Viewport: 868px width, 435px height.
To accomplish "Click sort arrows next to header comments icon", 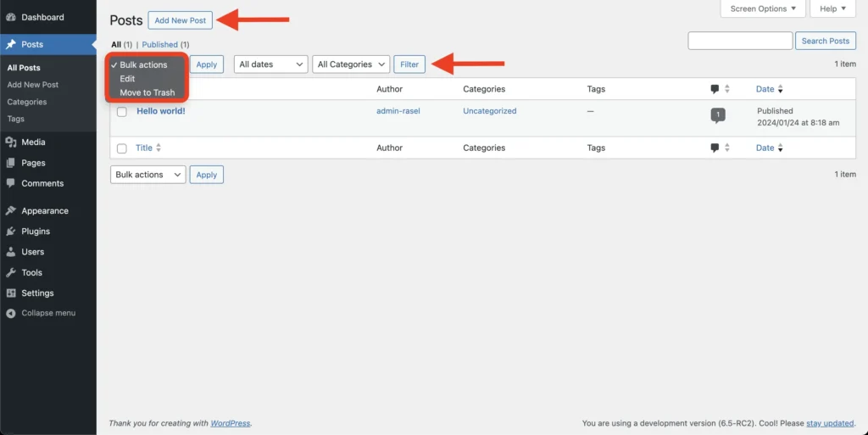I will [x=726, y=89].
